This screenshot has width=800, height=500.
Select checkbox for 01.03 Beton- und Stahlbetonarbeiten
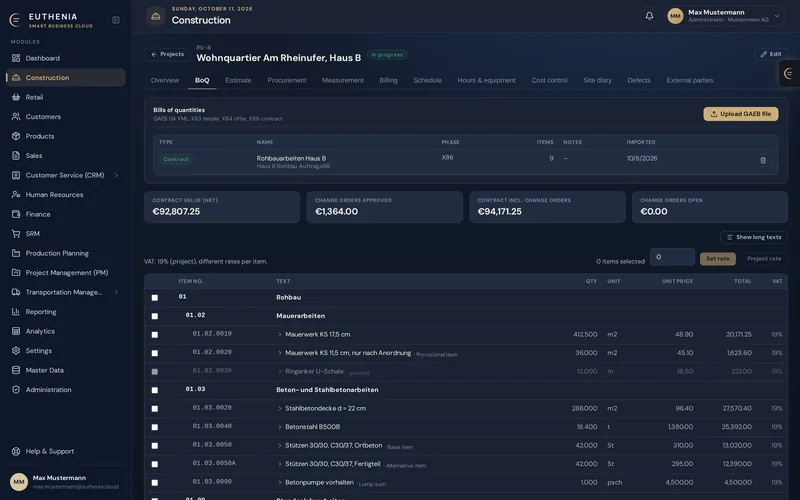(155, 390)
